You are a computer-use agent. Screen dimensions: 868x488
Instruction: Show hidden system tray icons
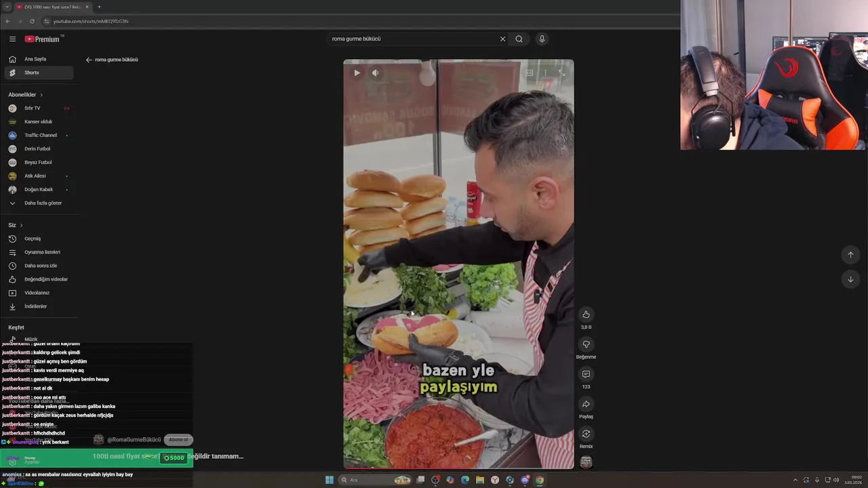[x=795, y=480]
